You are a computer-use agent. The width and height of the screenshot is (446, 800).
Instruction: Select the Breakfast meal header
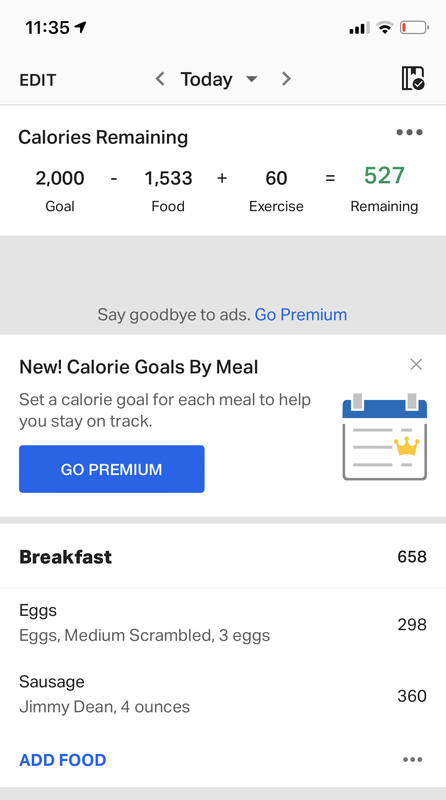(223, 556)
